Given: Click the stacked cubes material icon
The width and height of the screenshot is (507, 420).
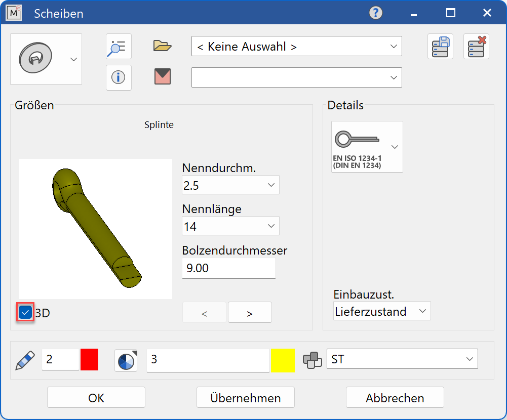Looking at the screenshot, I should (313, 360).
